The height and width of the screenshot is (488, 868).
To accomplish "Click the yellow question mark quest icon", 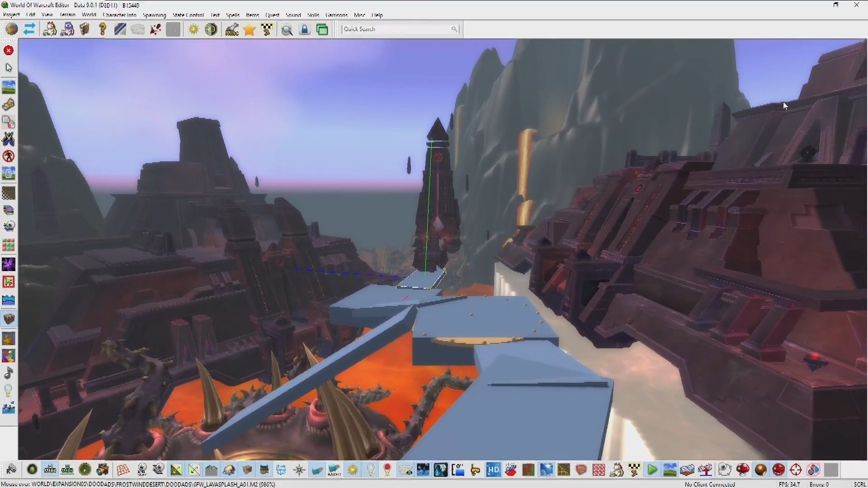I will (103, 29).
